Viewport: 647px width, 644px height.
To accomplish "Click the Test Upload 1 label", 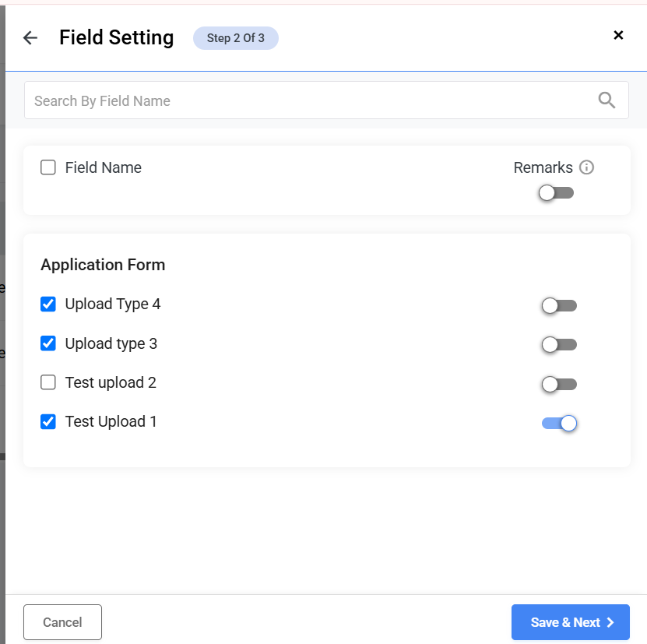I will [x=111, y=422].
